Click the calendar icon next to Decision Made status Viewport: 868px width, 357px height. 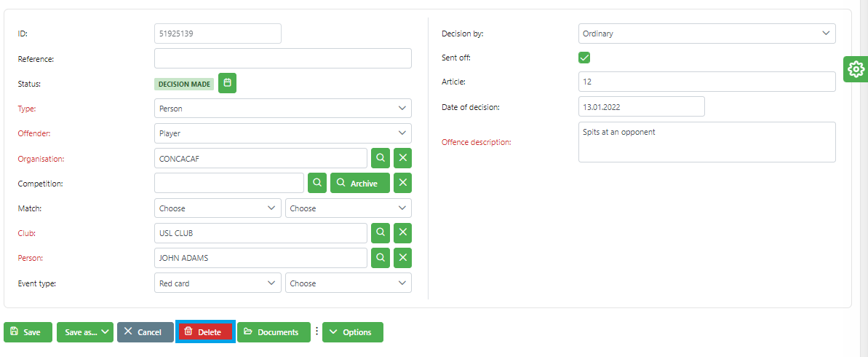(x=227, y=84)
